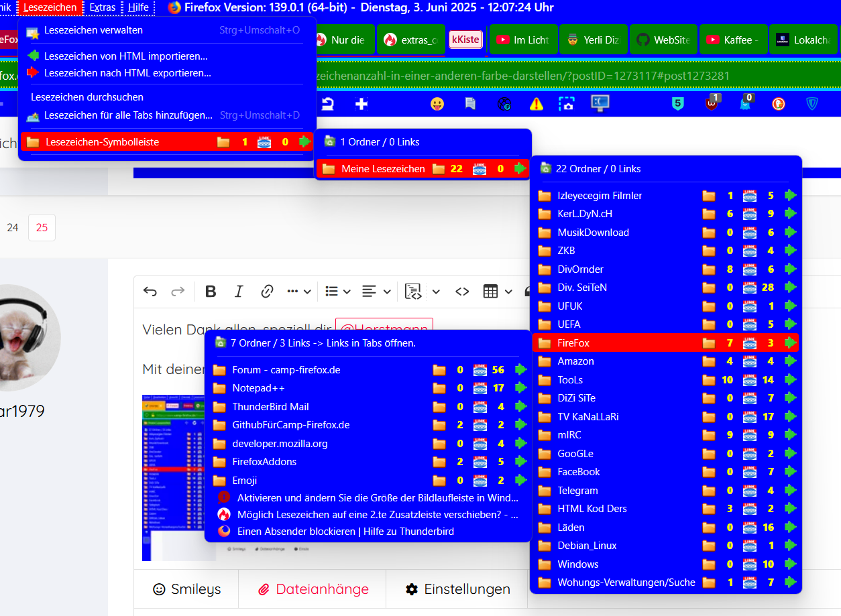Click the redo arrow in the editor toolbar
This screenshot has width=841, height=616.
click(178, 292)
